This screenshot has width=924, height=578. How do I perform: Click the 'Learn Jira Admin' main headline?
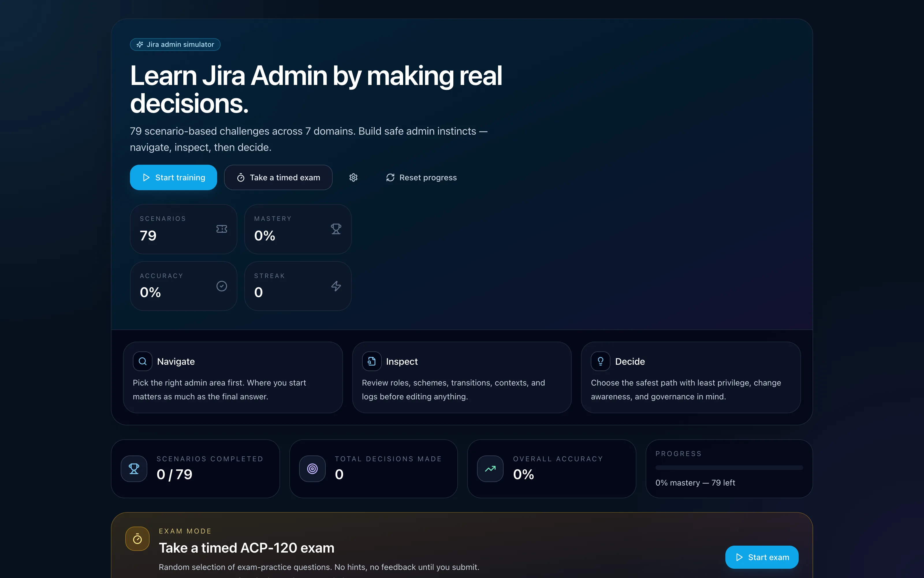(x=316, y=90)
